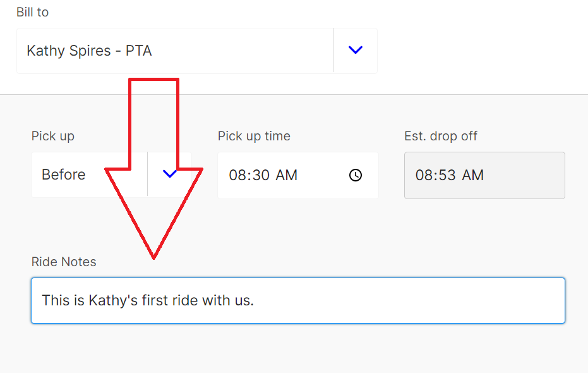Click "AM" in the Est. drop off field

(472, 175)
